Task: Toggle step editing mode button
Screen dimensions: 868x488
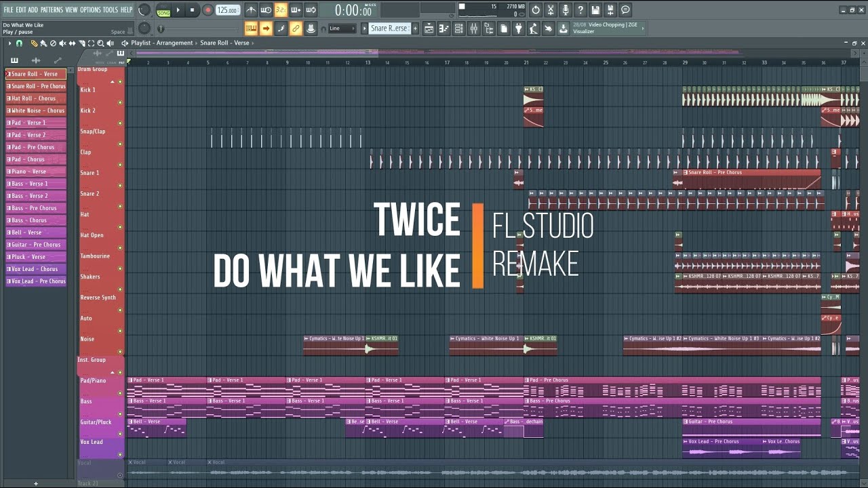Action: point(281,28)
